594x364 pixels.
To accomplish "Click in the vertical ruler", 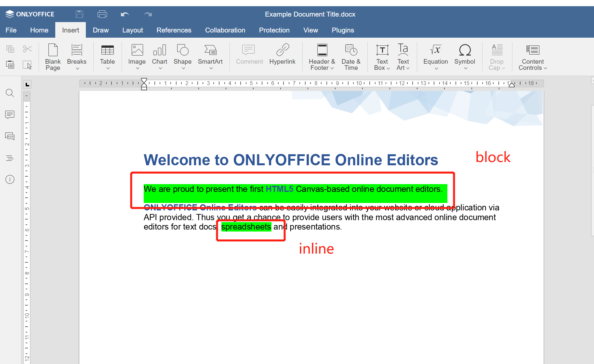I will [27, 227].
